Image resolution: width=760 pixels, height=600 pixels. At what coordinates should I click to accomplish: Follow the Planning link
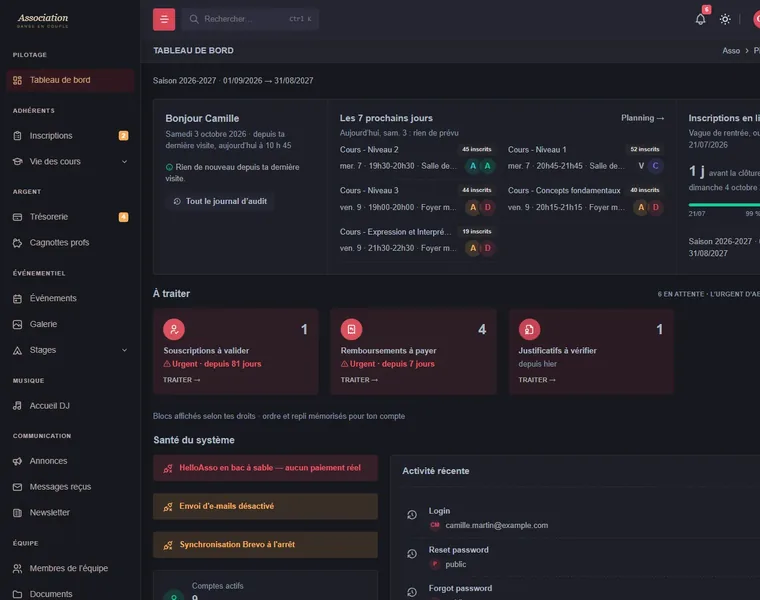point(642,118)
